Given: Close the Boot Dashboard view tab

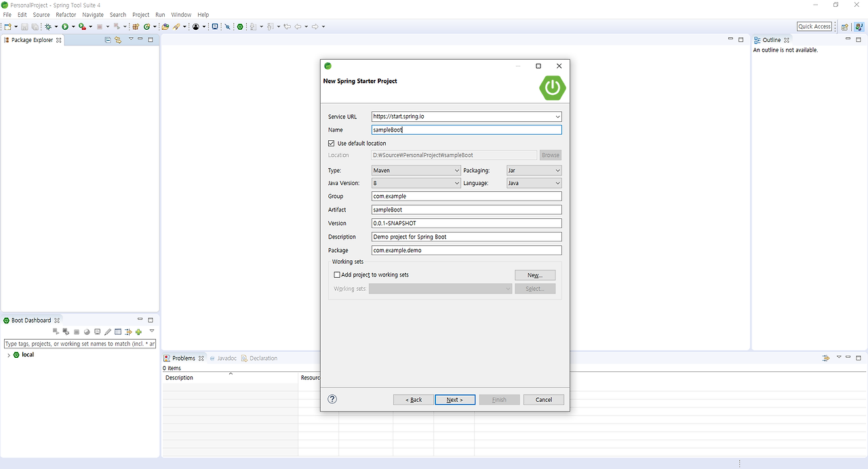Looking at the screenshot, I should [57, 321].
